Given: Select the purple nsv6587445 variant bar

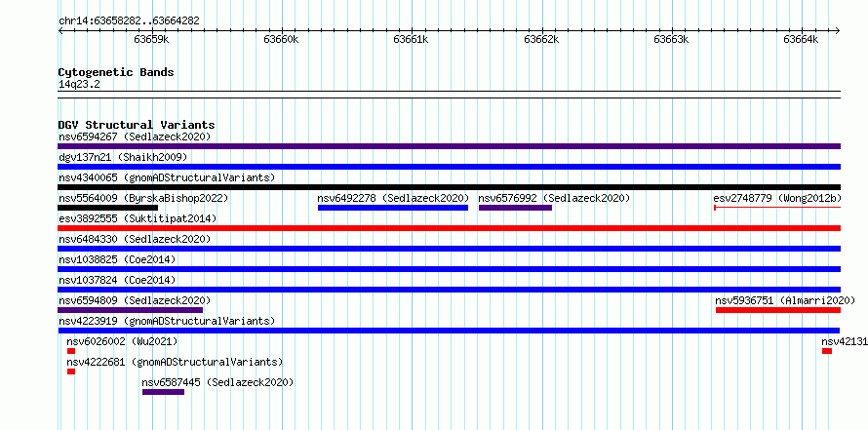Looking at the screenshot, I should pyautogui.click(x=163, y=392).
